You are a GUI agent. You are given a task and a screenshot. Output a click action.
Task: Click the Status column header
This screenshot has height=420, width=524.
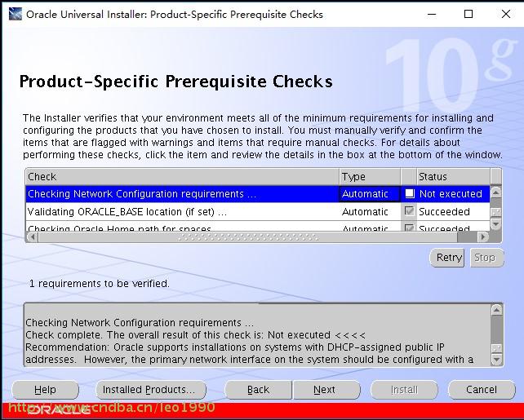tap(454, 177)
